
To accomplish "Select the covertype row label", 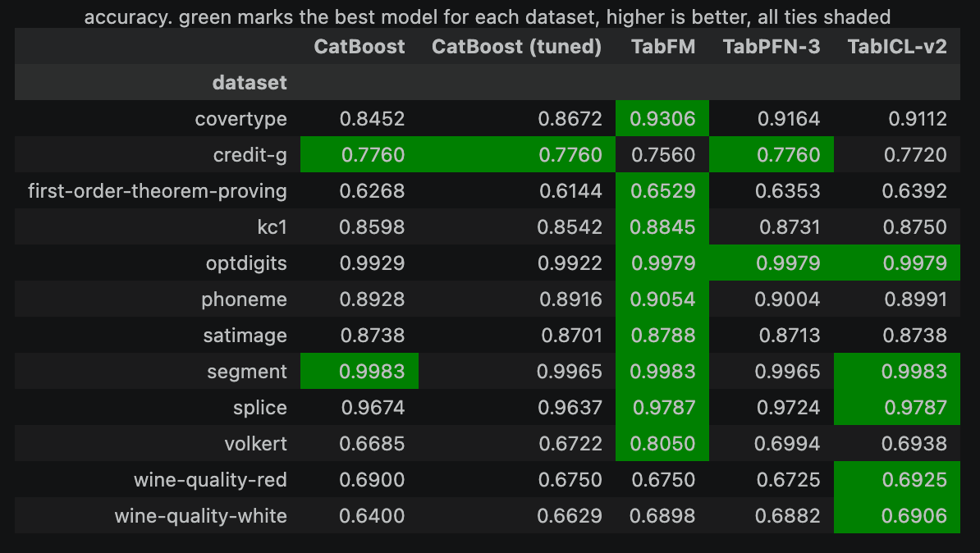I will [x=240, y=119].
